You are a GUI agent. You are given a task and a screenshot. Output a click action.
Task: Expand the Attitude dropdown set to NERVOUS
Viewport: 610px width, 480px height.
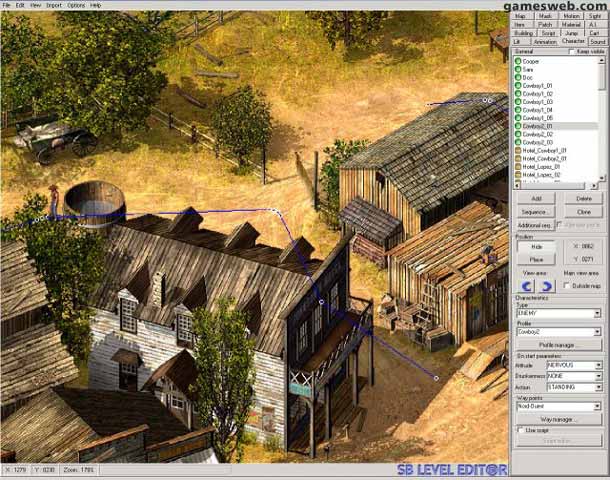point(597,365)
